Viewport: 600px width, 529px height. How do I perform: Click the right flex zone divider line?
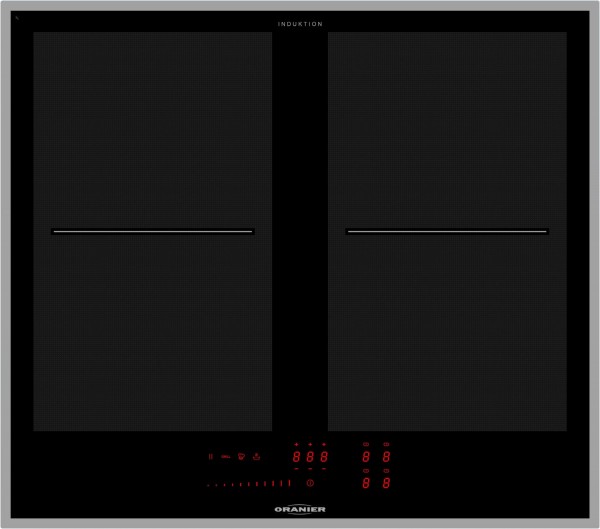447,232
